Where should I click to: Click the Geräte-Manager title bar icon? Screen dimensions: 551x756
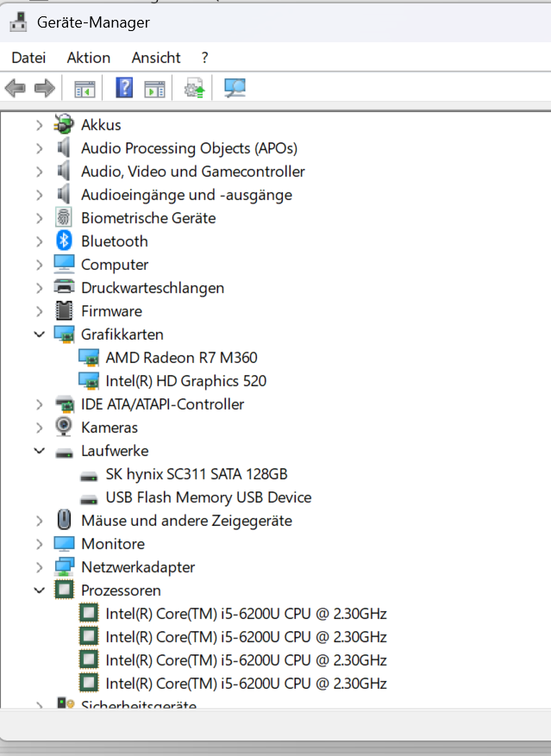[x=18, y=22]
